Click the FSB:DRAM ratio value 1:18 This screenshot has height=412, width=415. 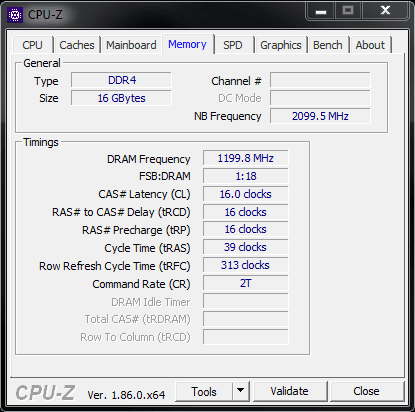(x=246, y=176)
